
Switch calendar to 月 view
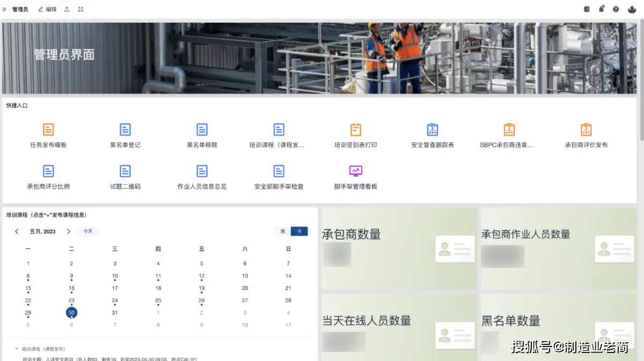click(x=299, y=232)
